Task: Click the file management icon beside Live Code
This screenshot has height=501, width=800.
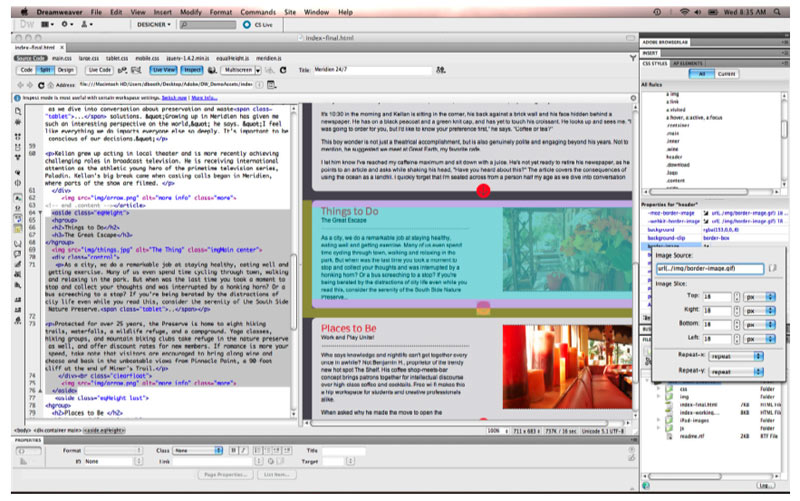Action: click(x=122, y=70)
